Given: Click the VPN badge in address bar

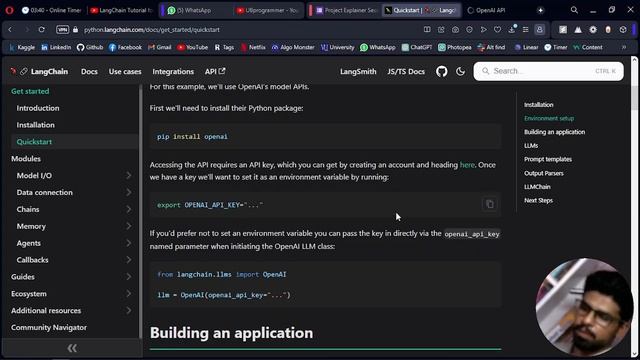Looking at the screenshot, I should [62, 29].
